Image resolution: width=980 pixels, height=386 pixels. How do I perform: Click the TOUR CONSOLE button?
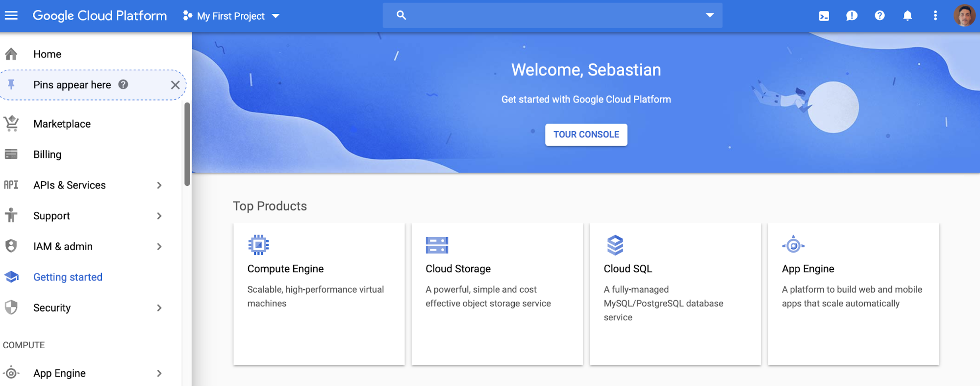[x=586, y=134]
